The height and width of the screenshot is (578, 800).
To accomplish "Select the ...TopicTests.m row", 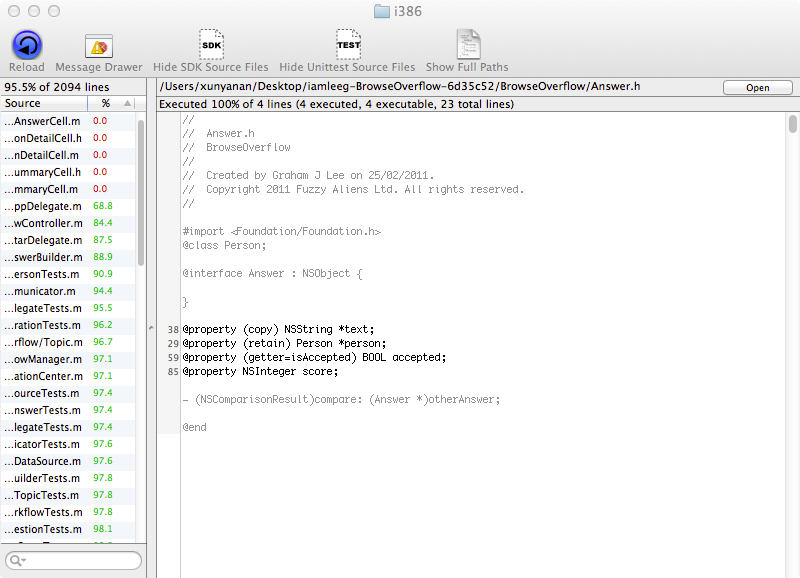I will 67,495.
